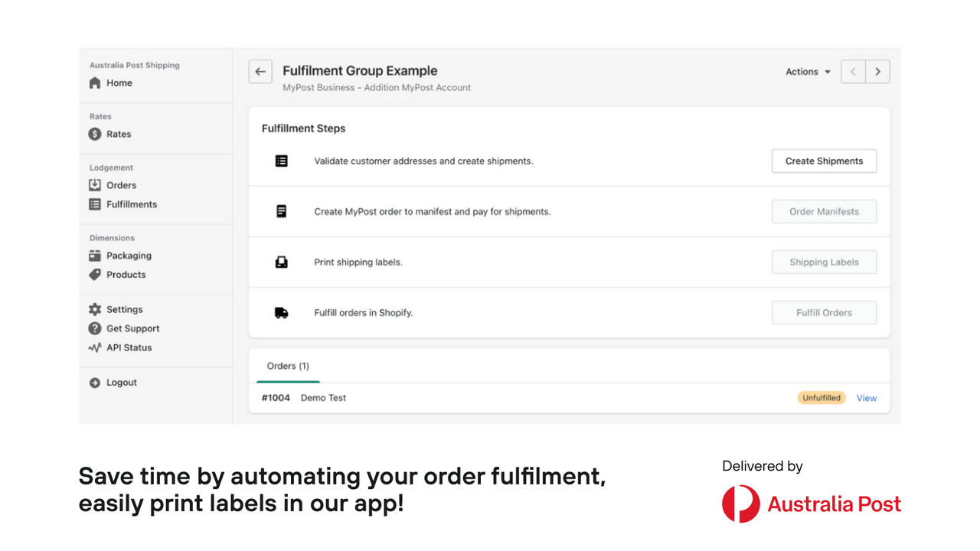Open the Actions dropdown
980x551 pixels.
click(808, 71)
